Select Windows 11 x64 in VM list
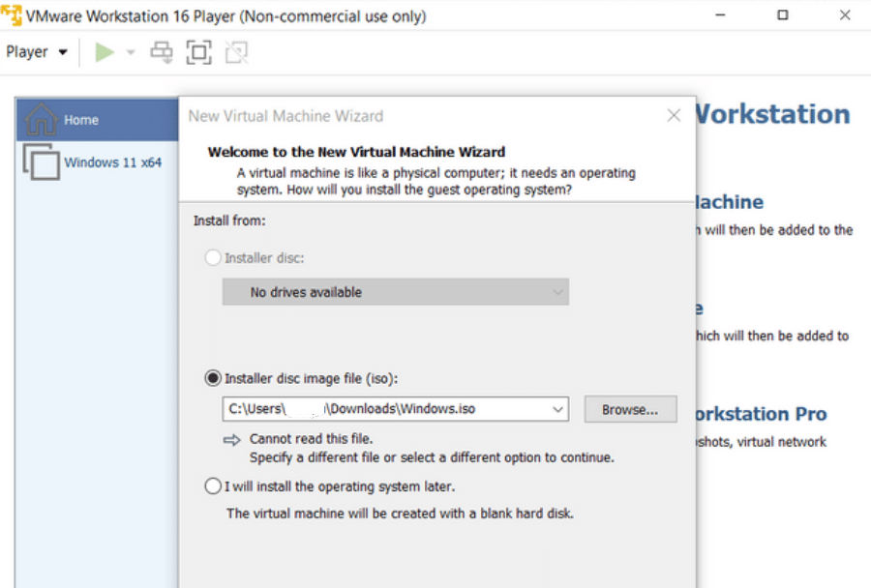This screenshot has width=871, height=588. point(112,162)
